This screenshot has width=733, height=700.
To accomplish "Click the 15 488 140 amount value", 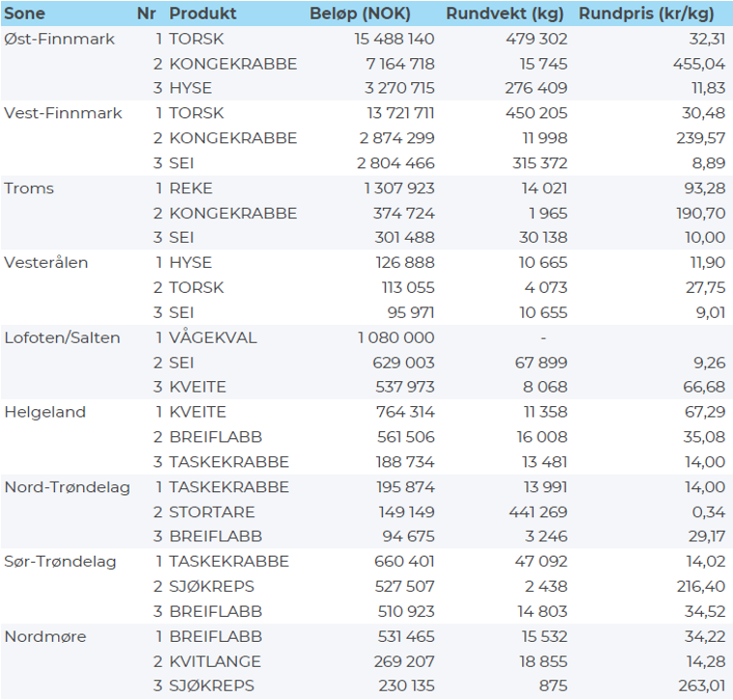I will click(384, 39).
